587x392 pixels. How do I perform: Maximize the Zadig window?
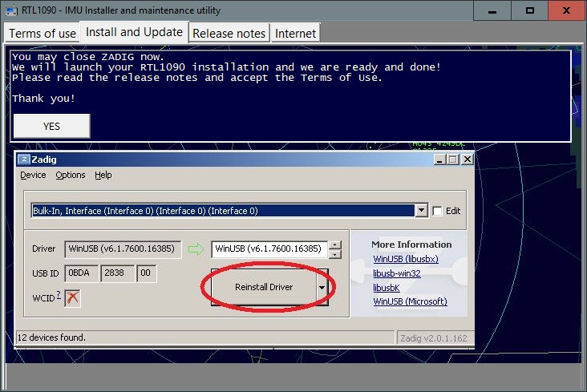[x=453, y=160]
